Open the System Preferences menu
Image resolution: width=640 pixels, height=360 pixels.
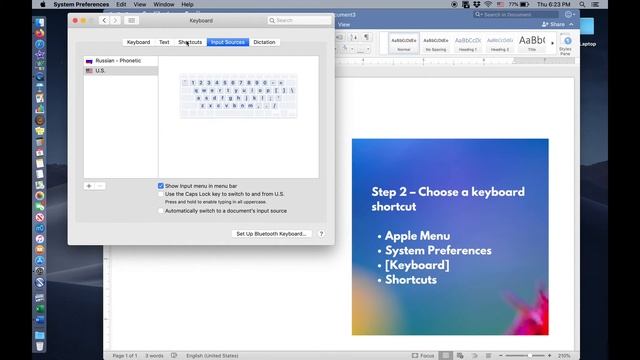[81, 4]
